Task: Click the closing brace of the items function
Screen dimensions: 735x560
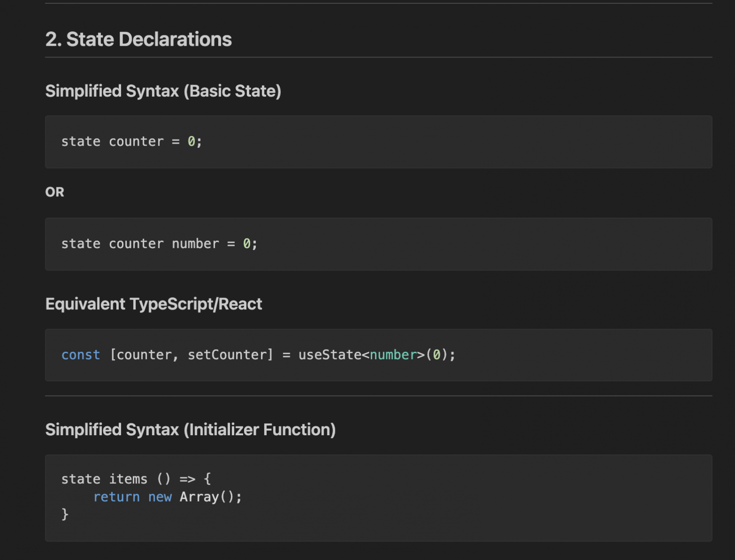Action: point(65,514)
